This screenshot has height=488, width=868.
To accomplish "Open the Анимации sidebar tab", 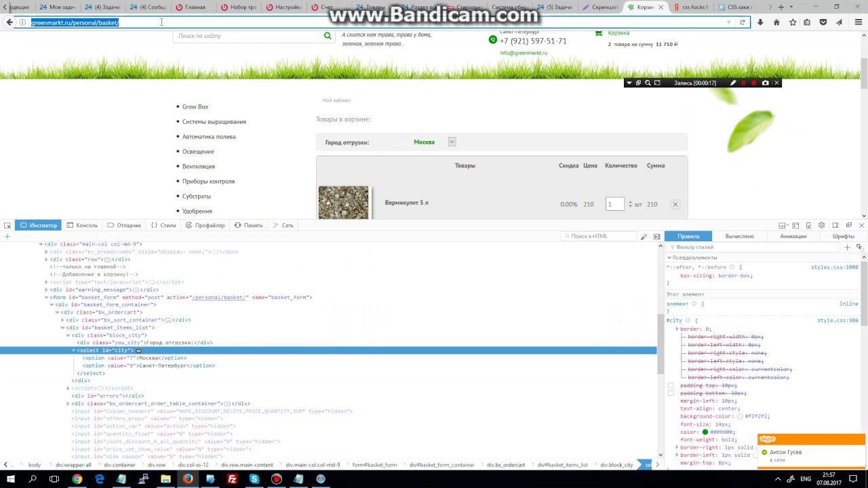I will [x=793, y=237].
